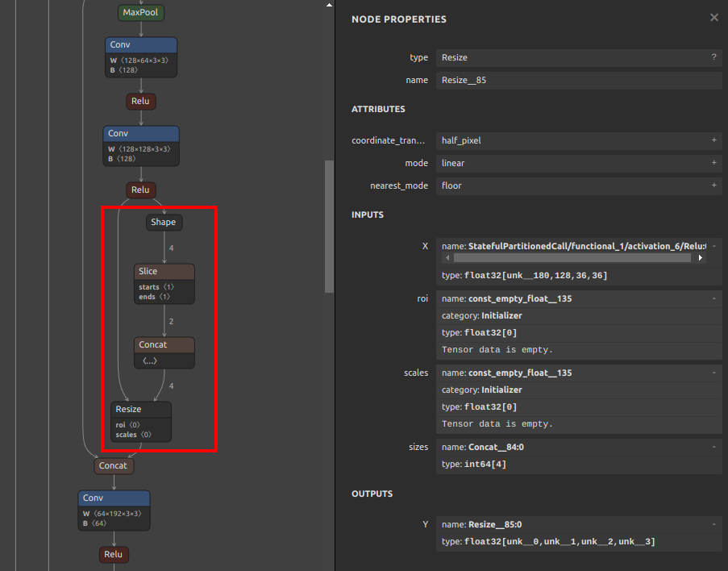This screenshot has width=728, height=571.
Task: Click the right arrow of X name scrollbar
Action: [x=700, y=258]
